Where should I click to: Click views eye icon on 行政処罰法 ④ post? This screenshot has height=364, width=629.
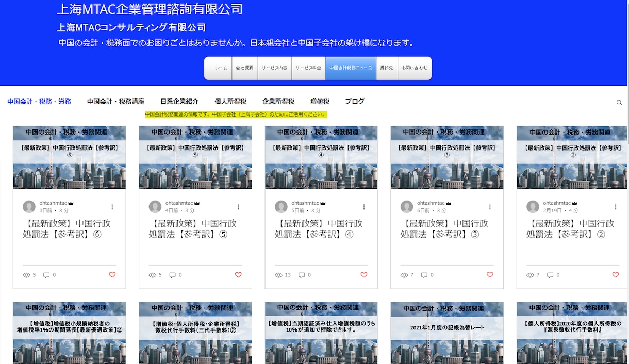coord(278,275)
